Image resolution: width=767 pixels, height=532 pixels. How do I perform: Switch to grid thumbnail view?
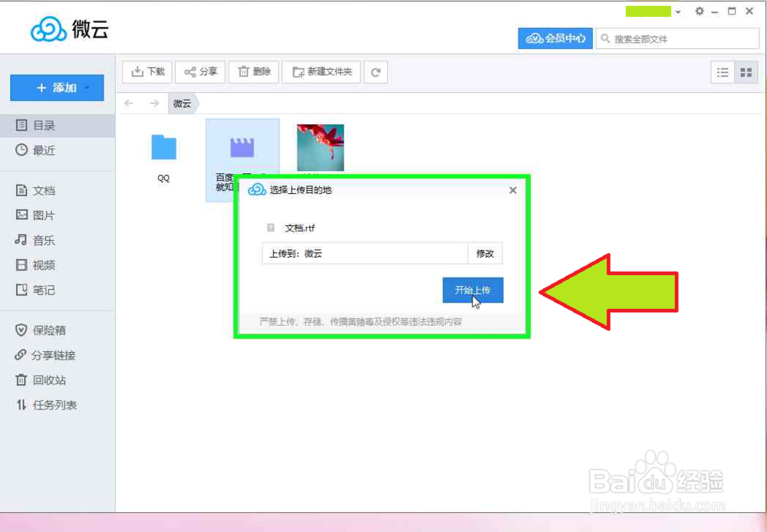pyautogui.click(x=746, y=73)
